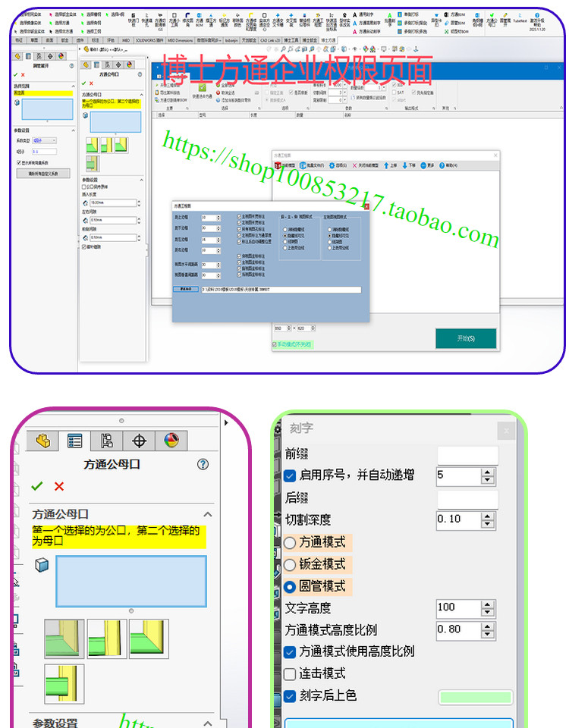Open FeatureManager tab icon in enlarged 方通公母口 panel

coord(43,440)
